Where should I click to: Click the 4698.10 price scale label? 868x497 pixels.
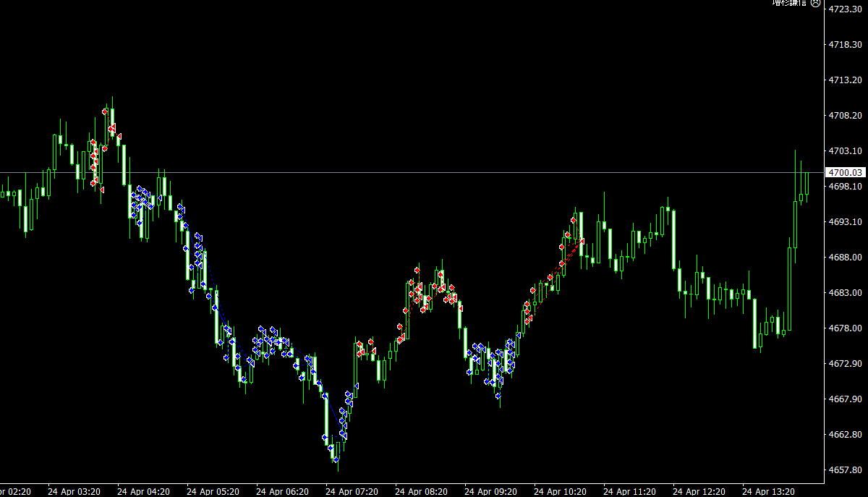point(845,186)
